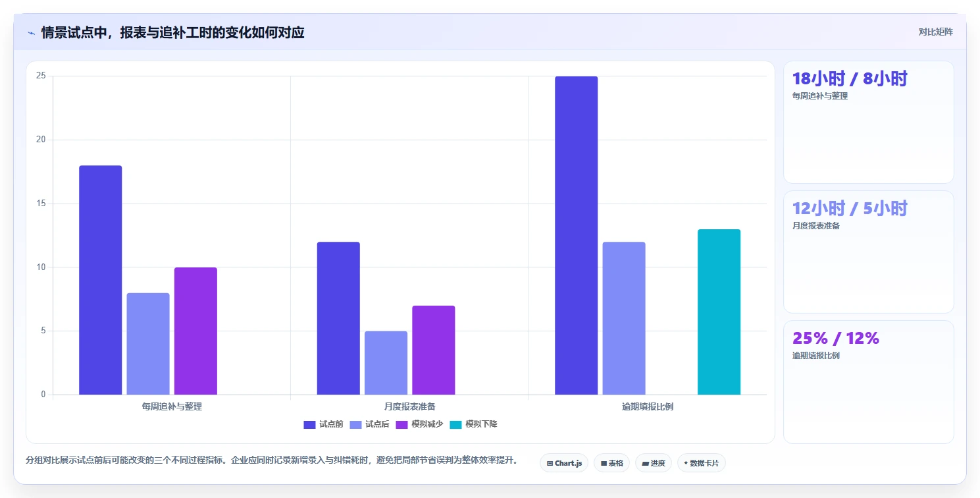Toggle the 试点前 legend color box
The height and width of the screenshot is (498, 980).
(310, 424)
